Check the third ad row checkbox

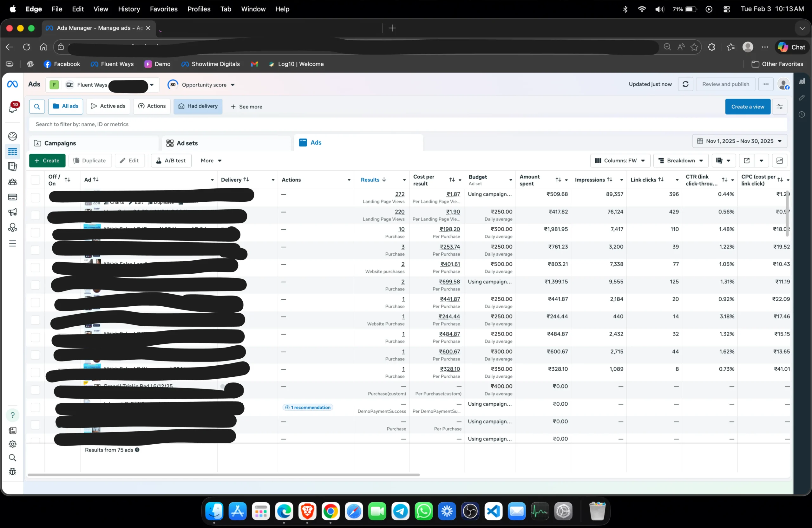click(x=36, y=233)
